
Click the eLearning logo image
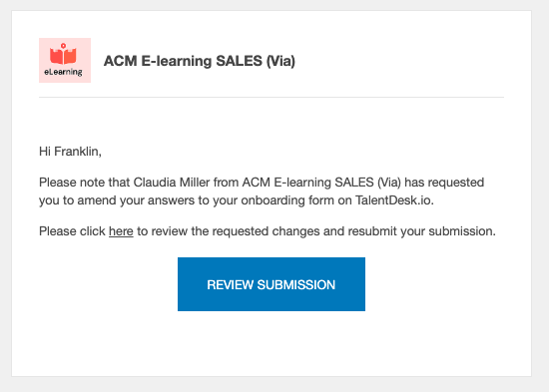tap(65, 60)
